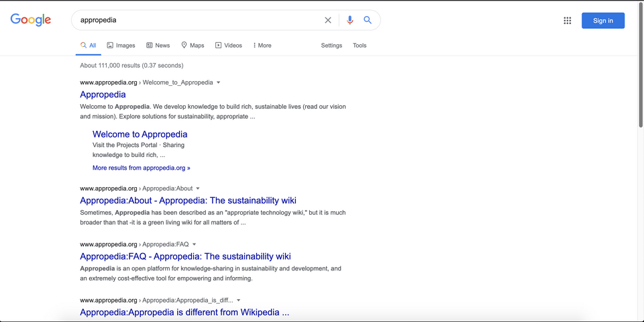The width and height of the screenshot is (644, 322).
Task: Click the Google logo
Action: click(x=31, y=19)
